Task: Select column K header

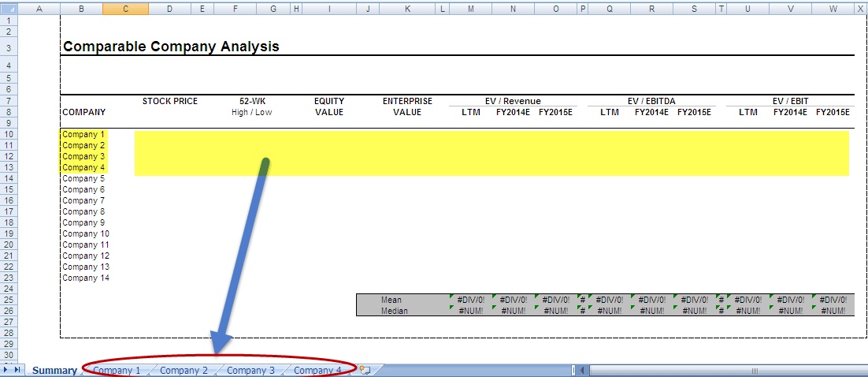Action: 408,9
